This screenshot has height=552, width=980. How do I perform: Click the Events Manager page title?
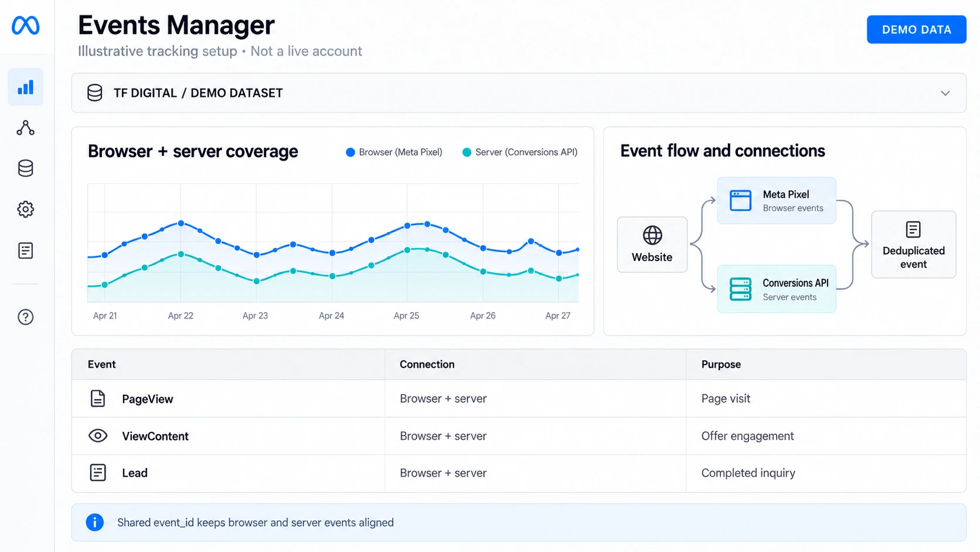[x=176, y=25]
